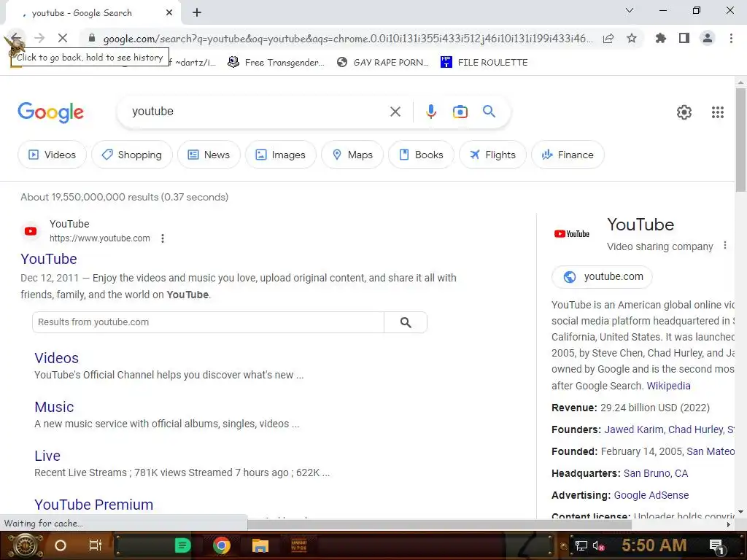Open the Chrome three-dot menu
The width and height of the screenshot is (747, 560).
(731, 38)
